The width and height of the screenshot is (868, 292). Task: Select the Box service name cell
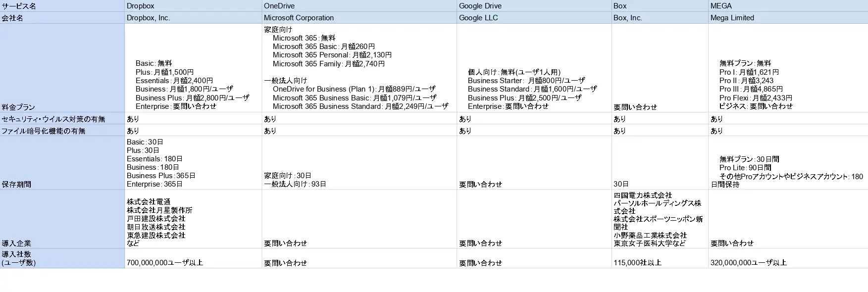[660, 6]
